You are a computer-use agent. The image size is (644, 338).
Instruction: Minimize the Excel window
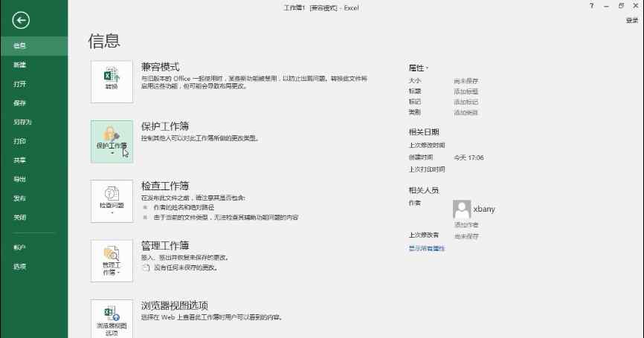pyautogui.click(x=606, y=6)
